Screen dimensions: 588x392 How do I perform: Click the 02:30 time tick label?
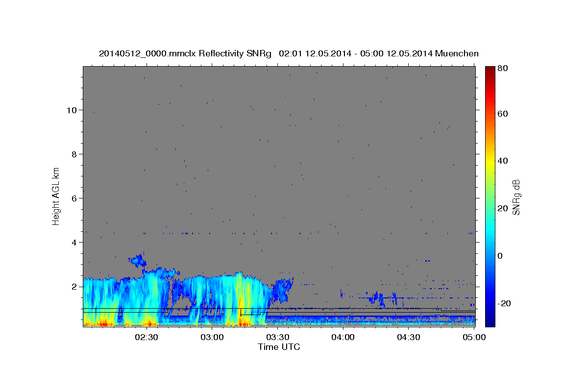[147, 337]
